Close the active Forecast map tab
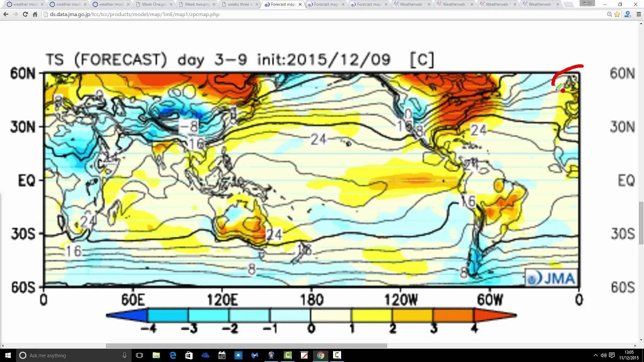Viewport: 644px width, 362px height. pos(300,5)
